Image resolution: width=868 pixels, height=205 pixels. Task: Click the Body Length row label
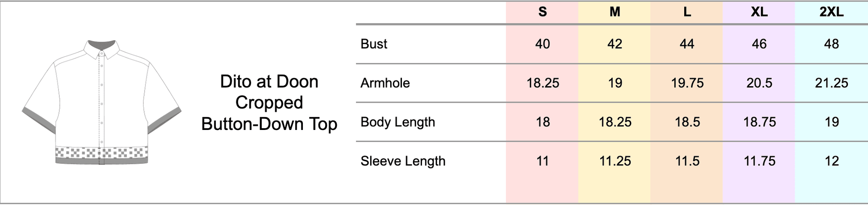point(397,122)
